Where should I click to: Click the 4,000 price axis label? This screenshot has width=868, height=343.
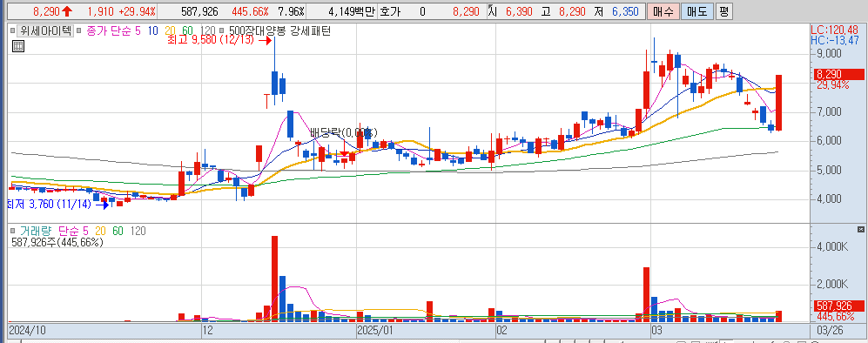point(829,198)
